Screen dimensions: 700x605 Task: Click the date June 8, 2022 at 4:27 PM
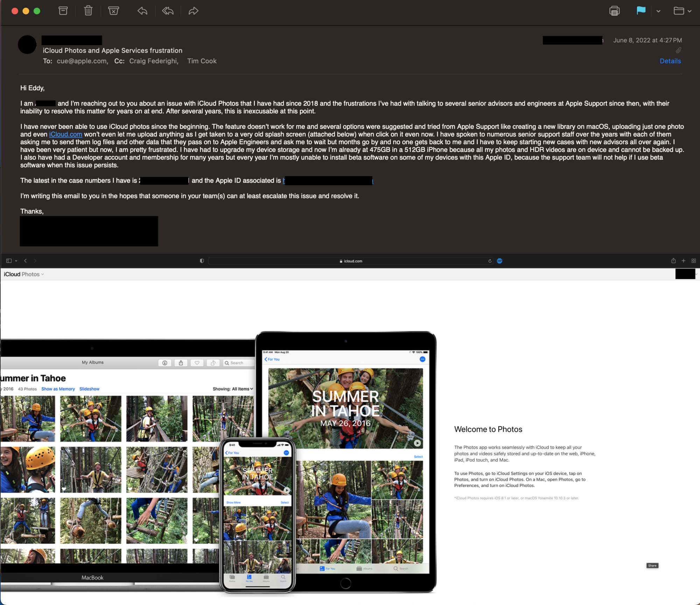[x=647, y=40]
